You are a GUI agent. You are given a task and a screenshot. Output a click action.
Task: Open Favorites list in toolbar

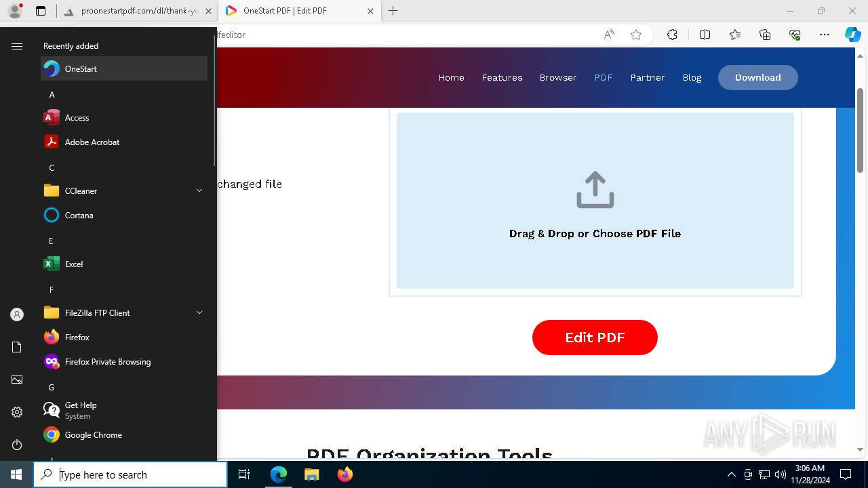click(x=735, y=35)
